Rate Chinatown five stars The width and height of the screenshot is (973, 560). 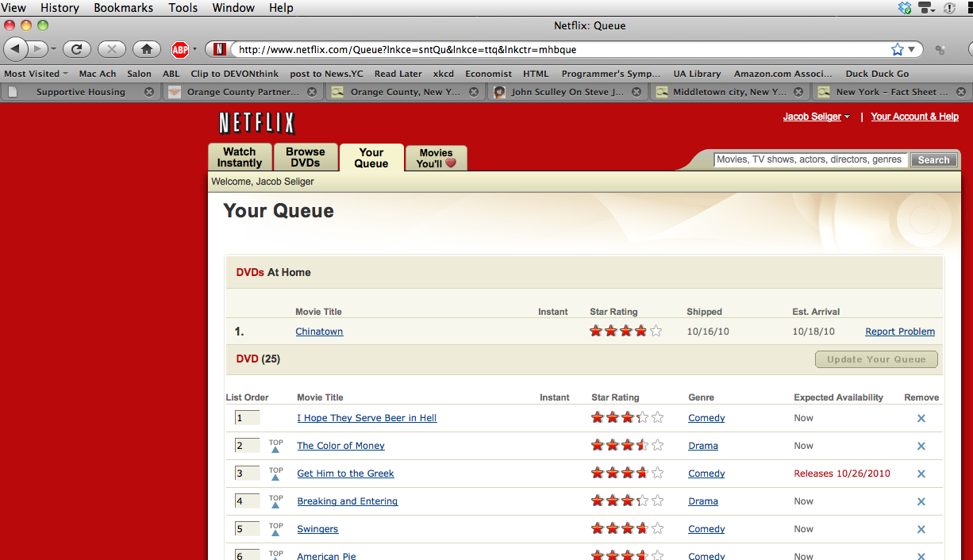[656, 332]
